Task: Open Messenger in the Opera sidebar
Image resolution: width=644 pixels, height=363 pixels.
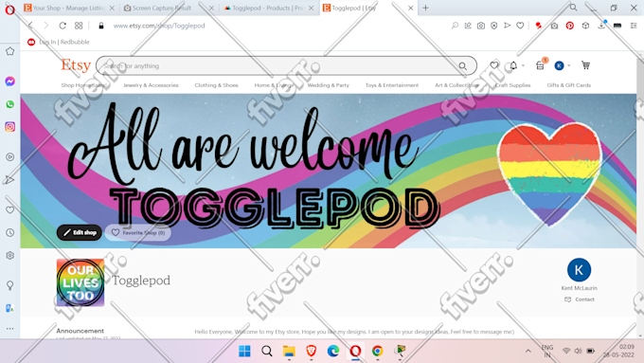Action: [9, 82]
